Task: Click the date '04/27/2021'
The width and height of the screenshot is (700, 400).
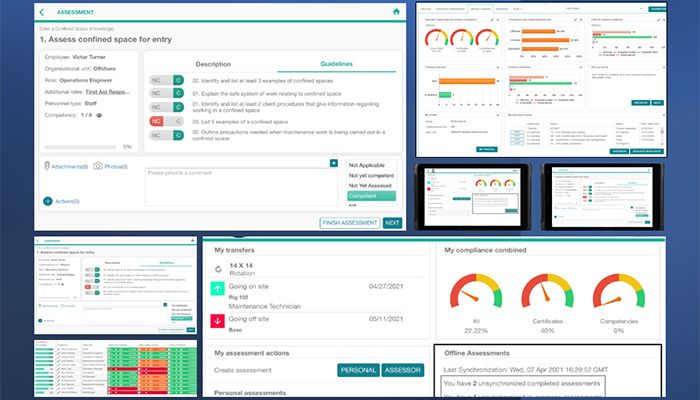Action: [x=386, y=286]
